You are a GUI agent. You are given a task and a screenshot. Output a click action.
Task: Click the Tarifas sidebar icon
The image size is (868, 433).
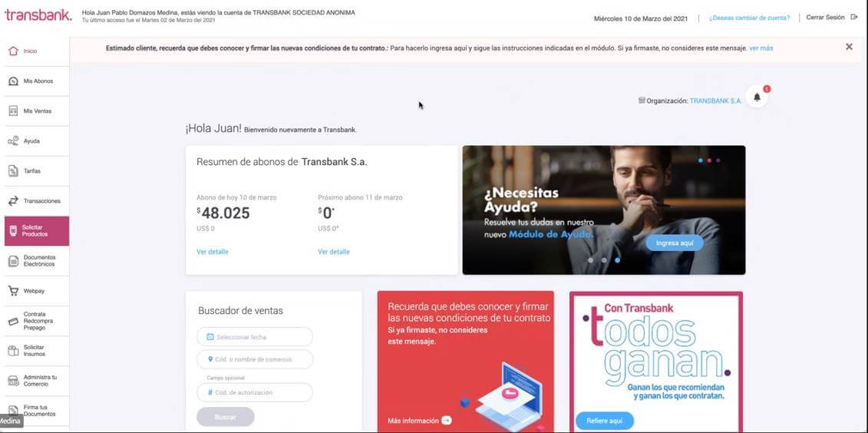(x=13, y=171)
